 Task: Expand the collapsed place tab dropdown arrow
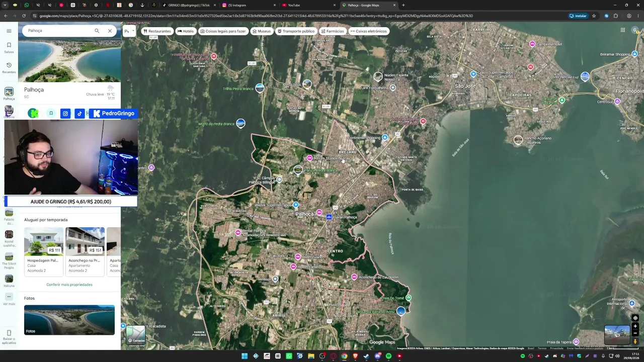point(132,31)
